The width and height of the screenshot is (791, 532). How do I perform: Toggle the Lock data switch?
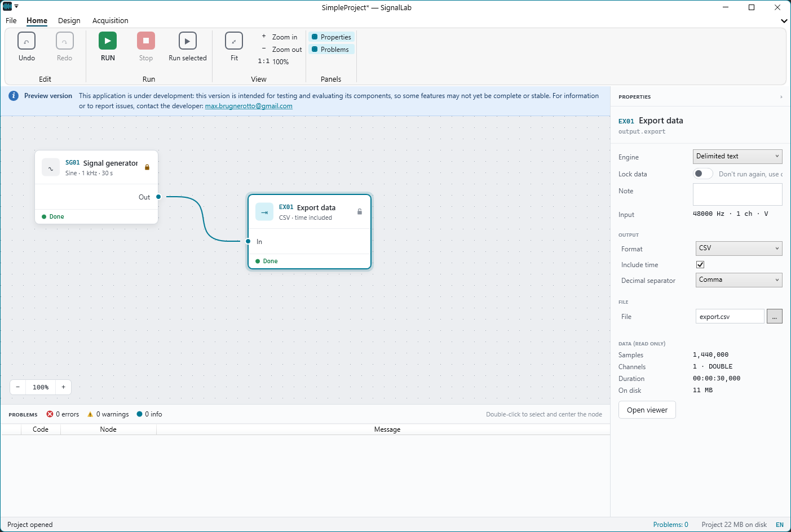coord(702,174)
